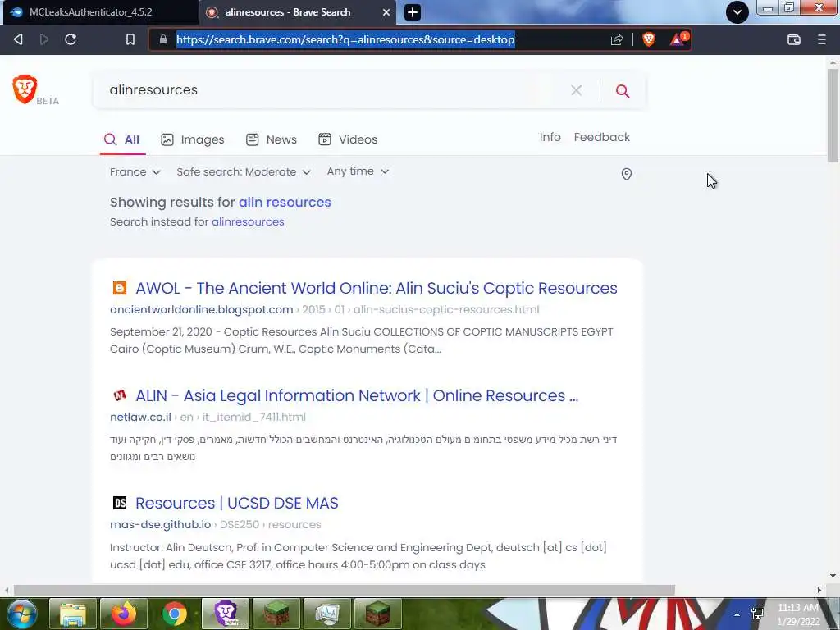Open the Windows Start button

(22, 614)
